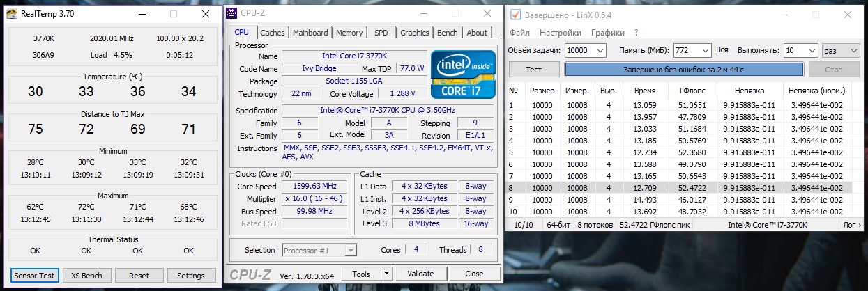
Task: Expand the Tools dropdown arrow in CPU-Z
Action: (387, 274)
